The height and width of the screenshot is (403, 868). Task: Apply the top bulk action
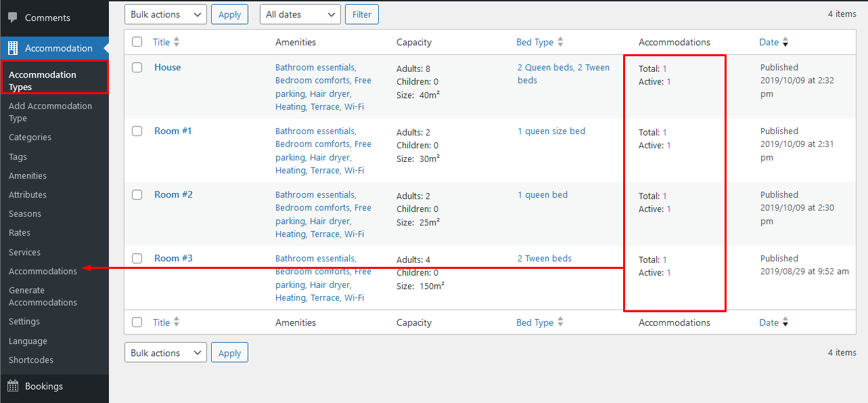(x=229, y=14)
